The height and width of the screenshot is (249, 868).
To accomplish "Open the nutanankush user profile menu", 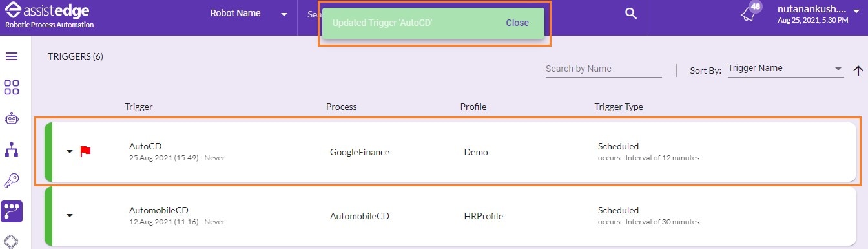I will point(812,14).
